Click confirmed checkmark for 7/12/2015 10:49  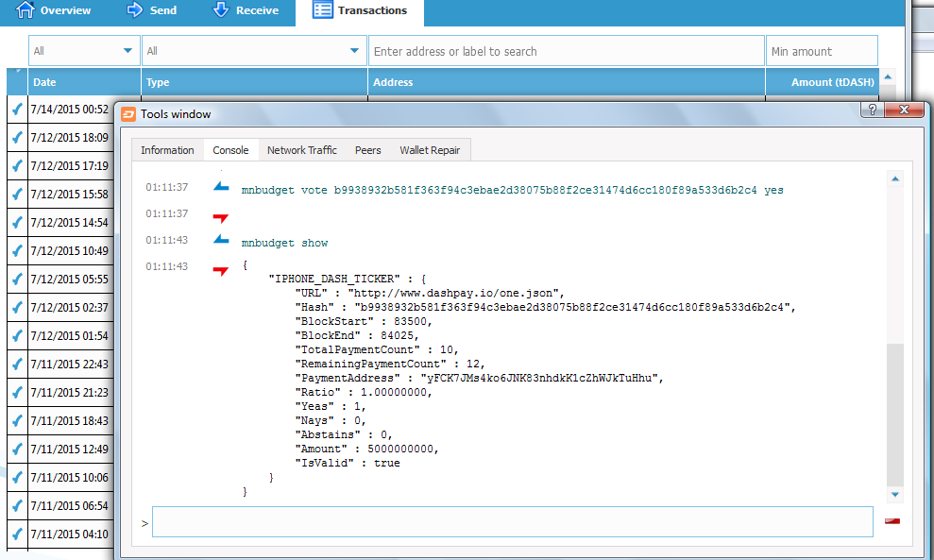(17, 250)
